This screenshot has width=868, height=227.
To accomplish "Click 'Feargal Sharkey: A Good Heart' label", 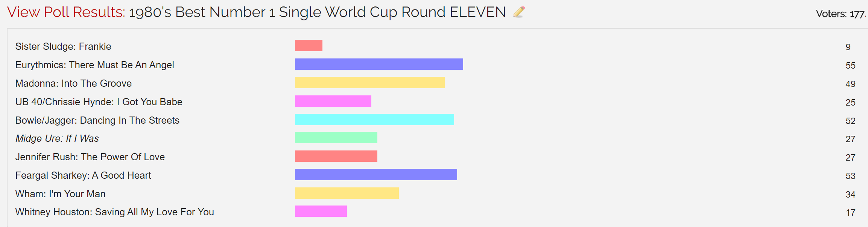I will click(x=83, y=175).
